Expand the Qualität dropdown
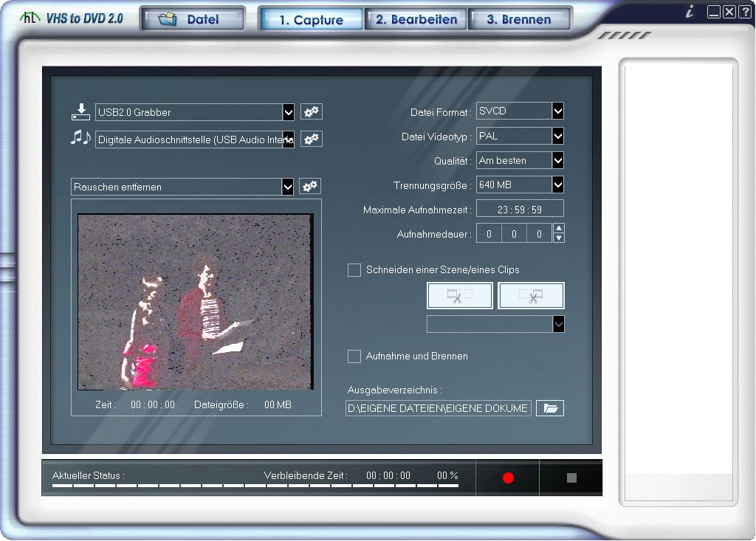Image resolution: width=756 pixels, height=541 pixels. (x=558, y=160)
